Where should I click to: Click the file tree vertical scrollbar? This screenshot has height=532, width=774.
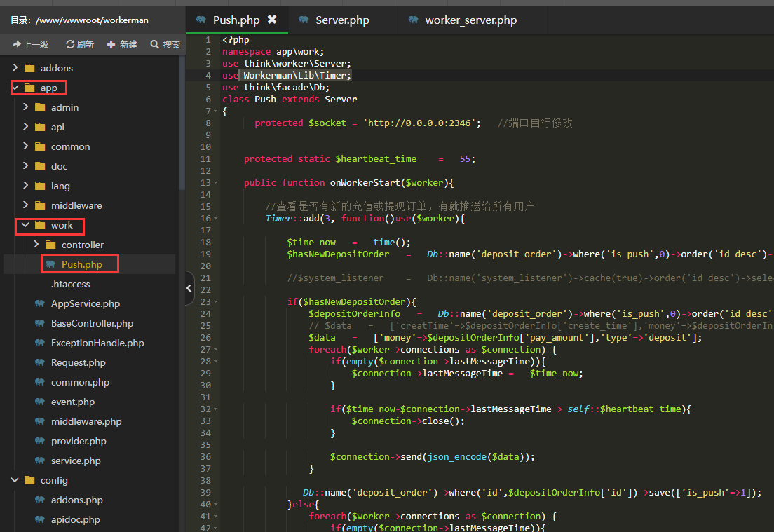coord(182,123)
